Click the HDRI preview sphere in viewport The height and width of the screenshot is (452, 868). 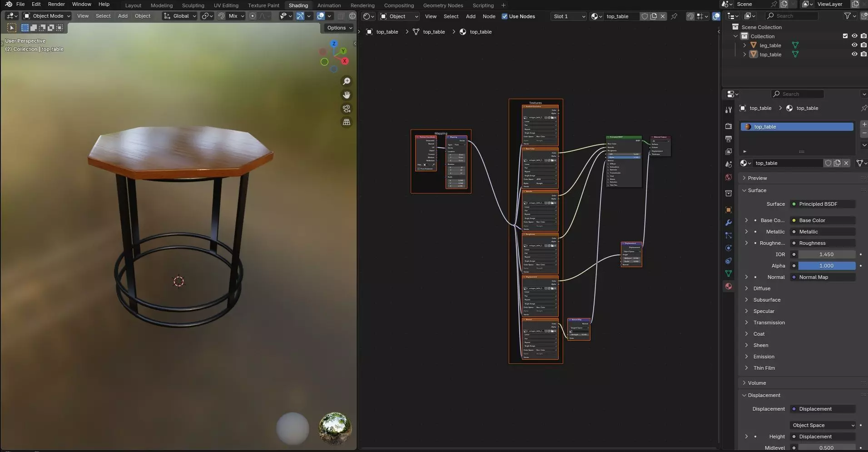(335, 427)
